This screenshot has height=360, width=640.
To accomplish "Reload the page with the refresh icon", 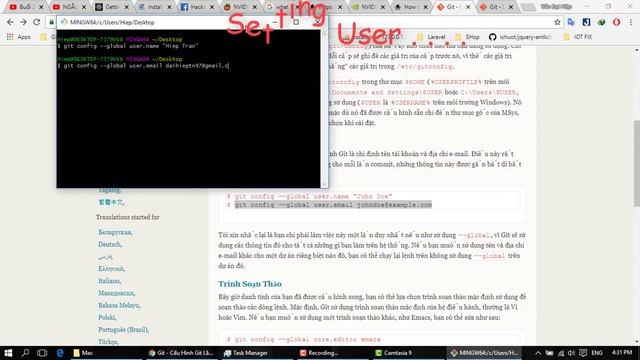I will tap(37, 22).
